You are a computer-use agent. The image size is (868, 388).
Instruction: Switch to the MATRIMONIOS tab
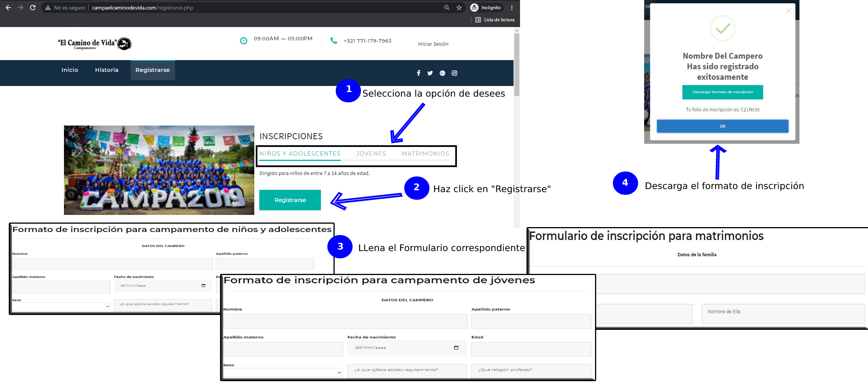coord(425,154)
